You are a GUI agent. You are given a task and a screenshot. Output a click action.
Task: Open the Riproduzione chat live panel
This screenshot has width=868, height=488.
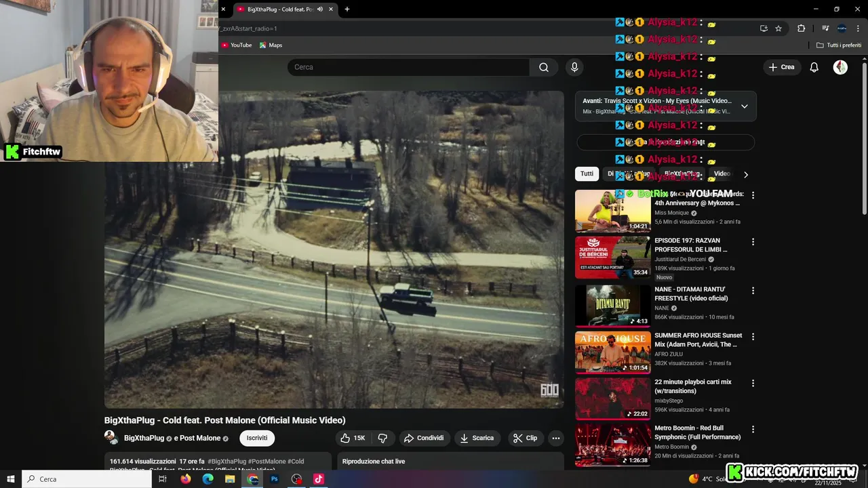(450, 462)
